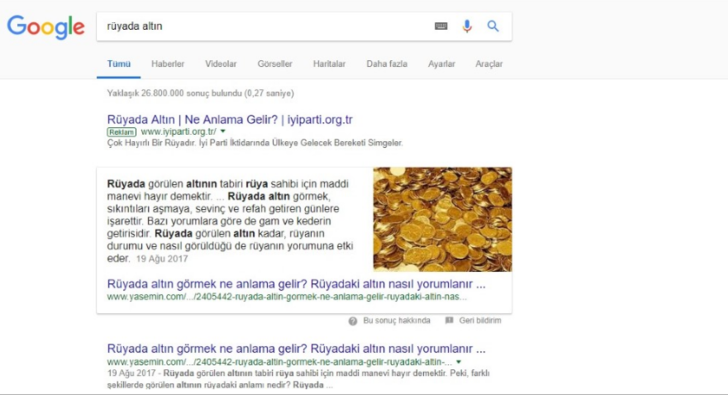Click Bu sonuç hakkında link

pos(396,321)
